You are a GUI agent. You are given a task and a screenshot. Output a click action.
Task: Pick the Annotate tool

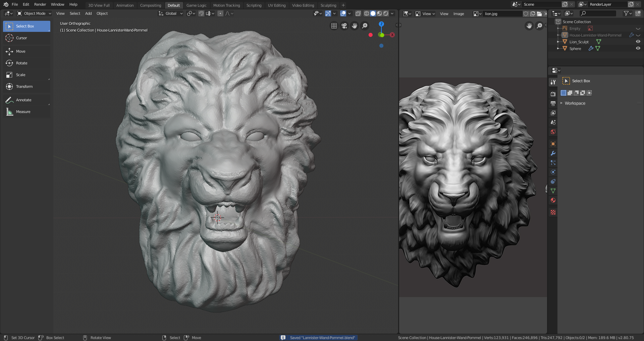[x=26, y=100]
